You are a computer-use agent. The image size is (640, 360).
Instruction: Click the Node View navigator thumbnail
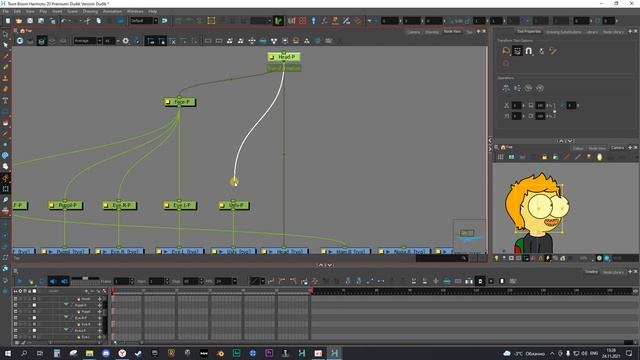[x=469, y=235]
